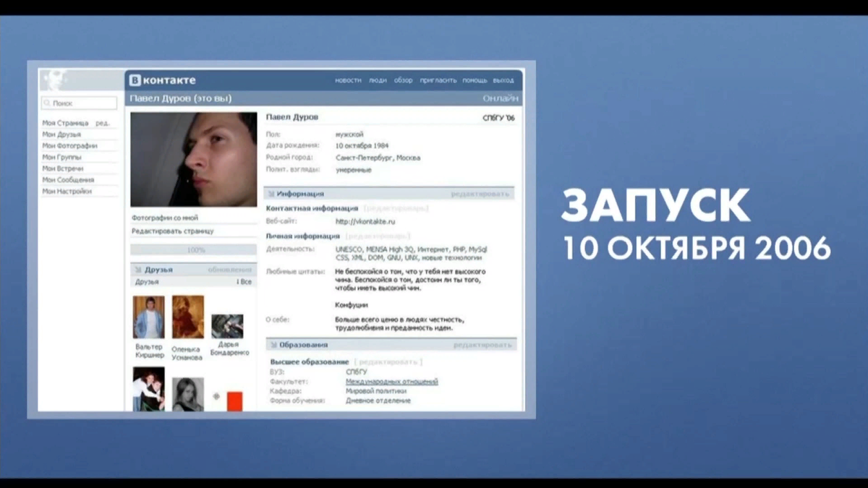Screen dimensions: 868x488
Task: Open Мои Настройки in the sidebar
Action: tap(67, 192)
